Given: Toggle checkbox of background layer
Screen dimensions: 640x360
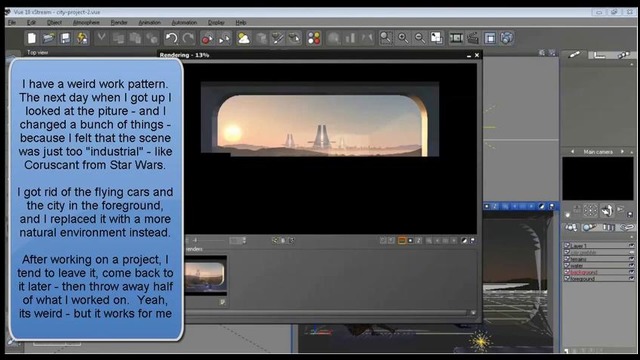Looking at the screenshot, I should coord(567,272).
